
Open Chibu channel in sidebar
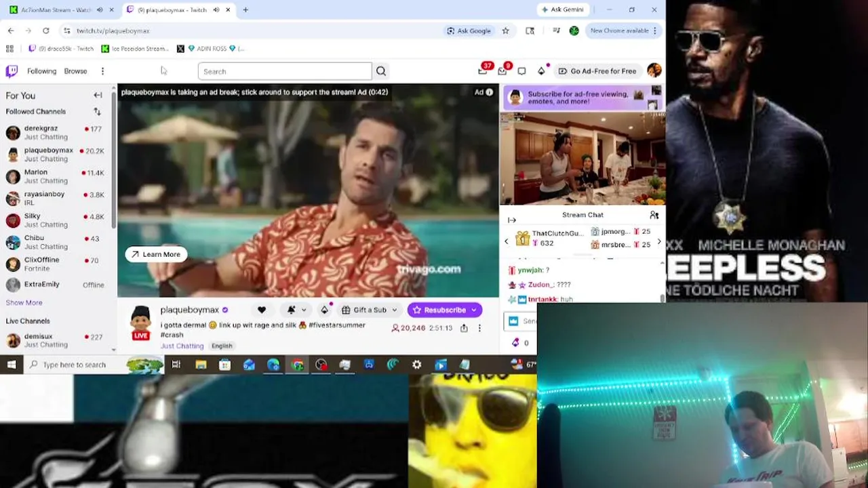click(x=55, y=242)
